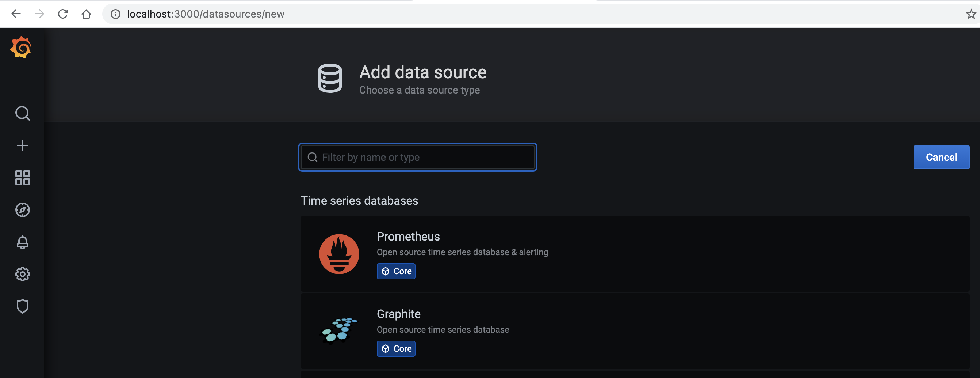Image resolution: width=980 pixels, height=378 pixels.
Task: Click the browser back arrow
Action: 16,14
